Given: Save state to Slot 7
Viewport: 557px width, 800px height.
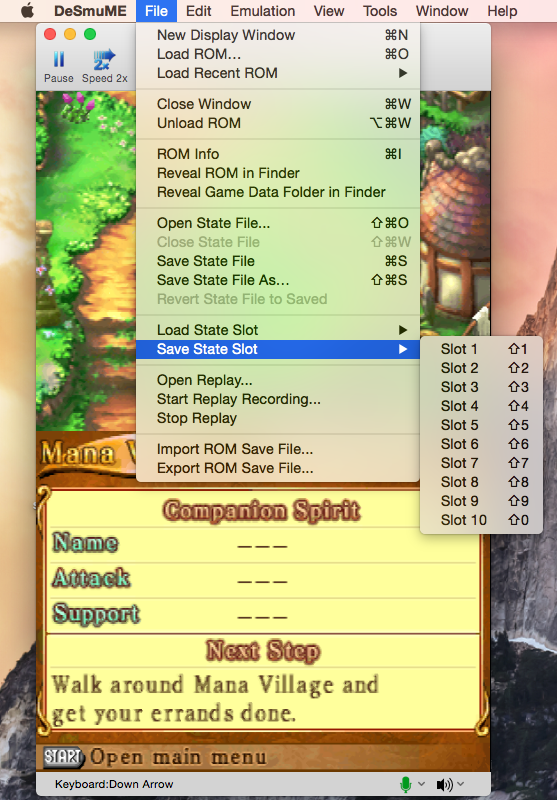Looking at the screenshot, I should [x=481, y=463].
